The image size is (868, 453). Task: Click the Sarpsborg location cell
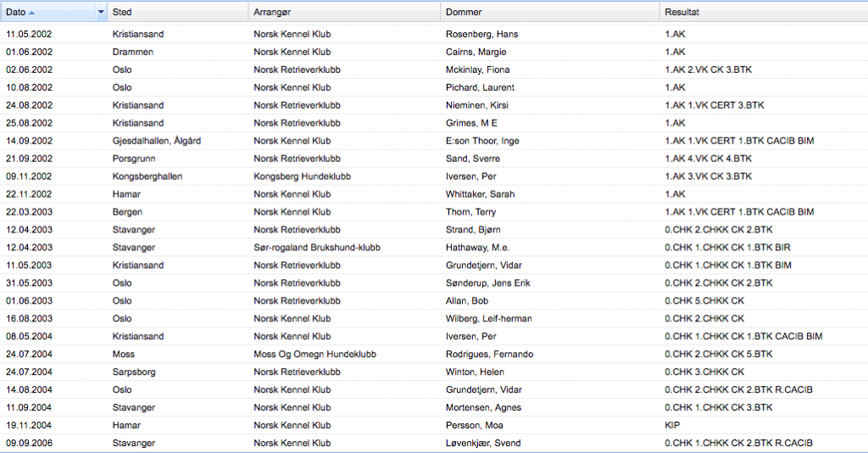coord(134,372)
